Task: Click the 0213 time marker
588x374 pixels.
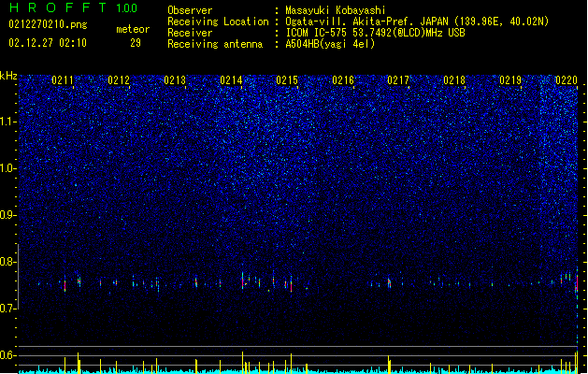Action: point(175,80)
